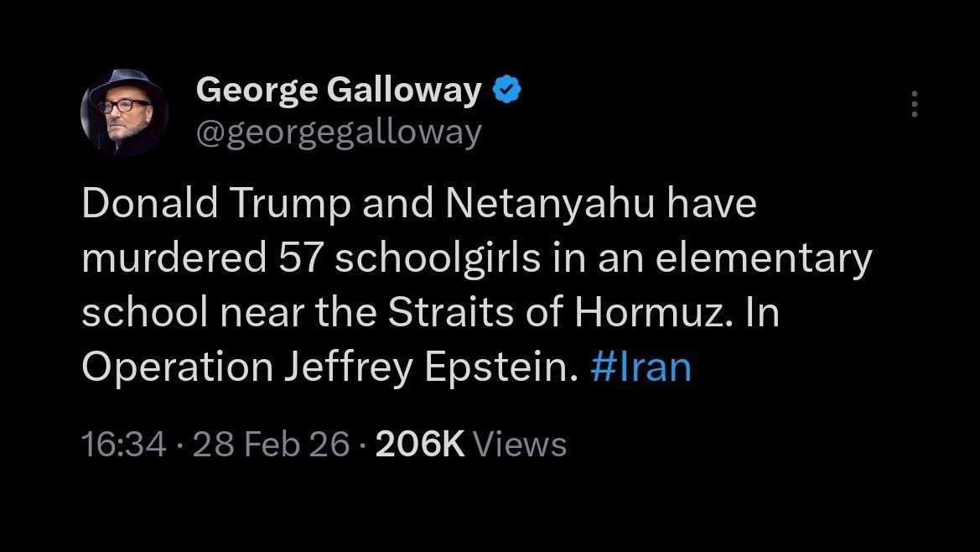This screenshot has width=980, height=552.
Task: Follow the #Iran hashtag link
Action: click(641, 367)
